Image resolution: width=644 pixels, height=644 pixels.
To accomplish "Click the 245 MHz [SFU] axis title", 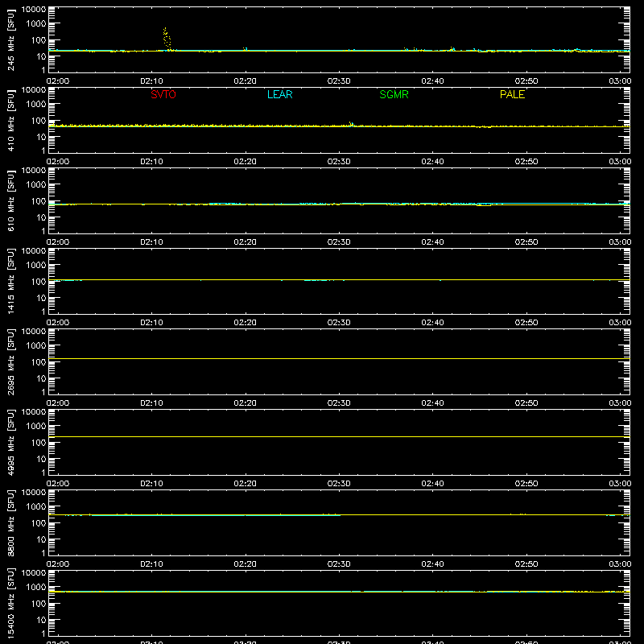I will (10, 39).
